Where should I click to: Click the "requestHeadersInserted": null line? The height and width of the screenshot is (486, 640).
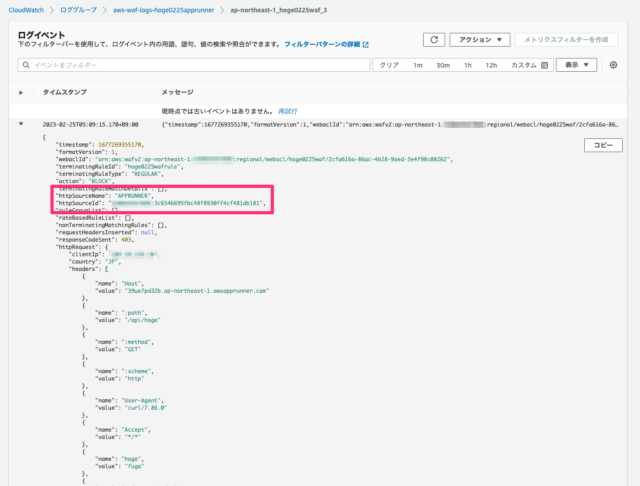click(x=106, y=233)
